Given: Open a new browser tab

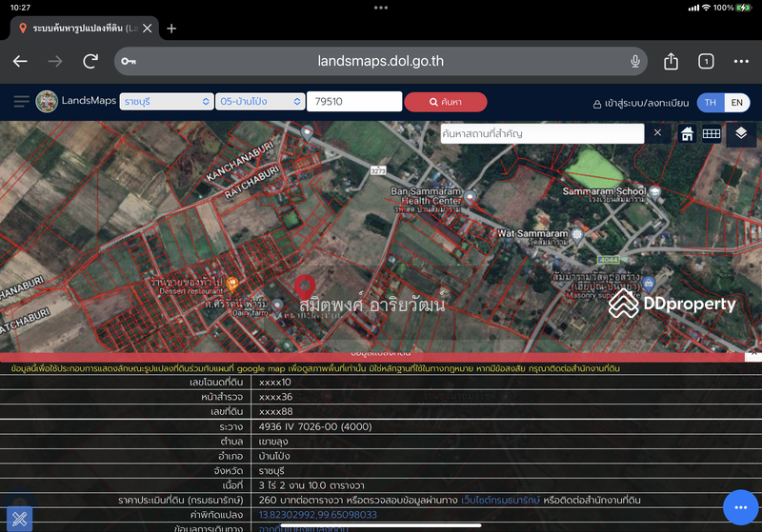Looking at the screenshot, I should click(171, 29).
